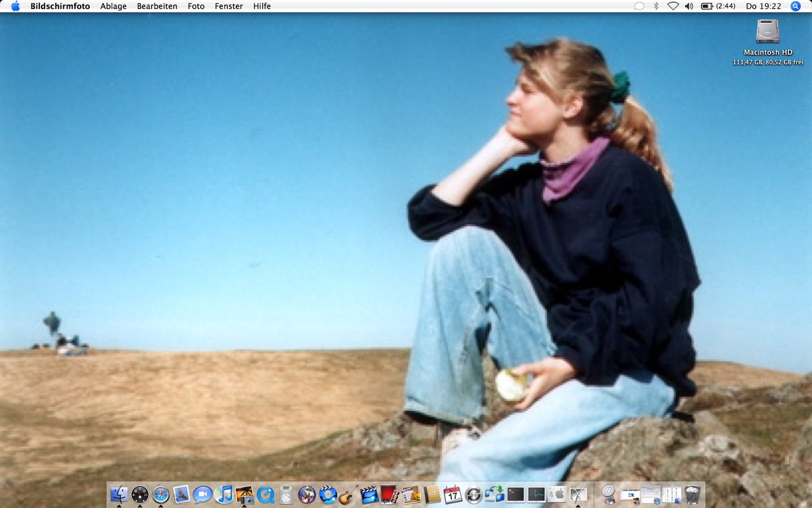The height and width of the screenshot is (508, 812).
Task: Click the @ spring URL icon in dock
Action: pyautogui.click(x=609, y=495)
